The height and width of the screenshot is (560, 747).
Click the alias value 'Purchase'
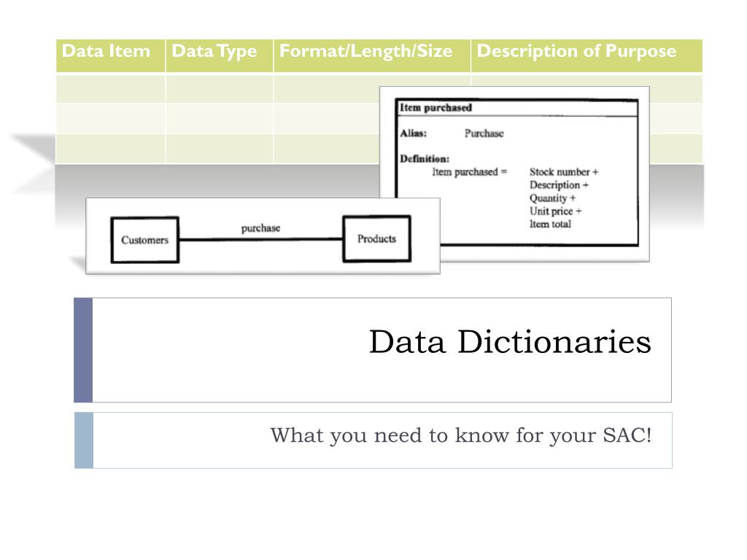(x=484, y=133)
